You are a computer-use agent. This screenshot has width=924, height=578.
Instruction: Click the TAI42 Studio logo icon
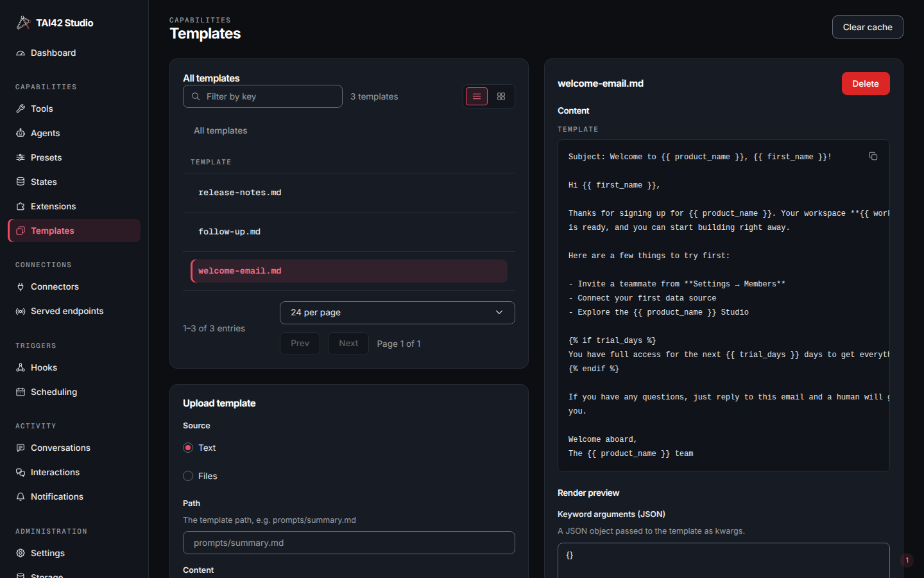tap(23, 22)
